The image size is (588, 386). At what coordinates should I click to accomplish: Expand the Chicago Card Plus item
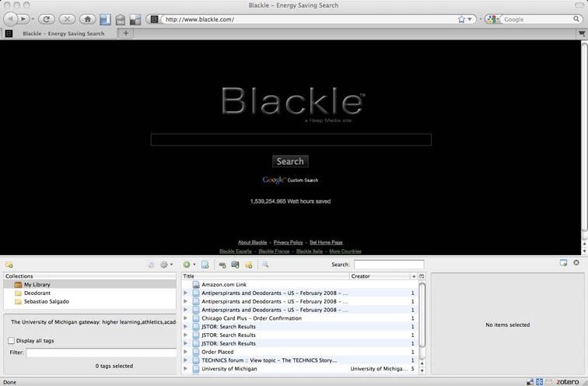pyautogui.click(x=185, y=318)
